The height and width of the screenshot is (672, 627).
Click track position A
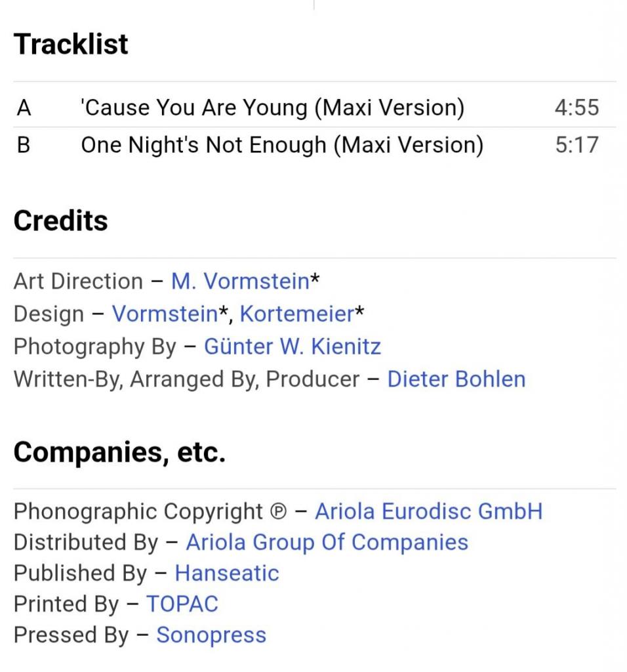point(24,108)
